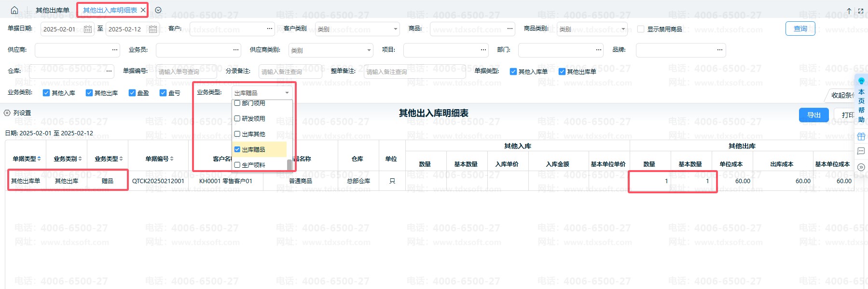The height and width of the screenshot is (289, 868).
Task: Check the 研发领用 option in list
Action: pyautogui.click(x=237, y=118)
